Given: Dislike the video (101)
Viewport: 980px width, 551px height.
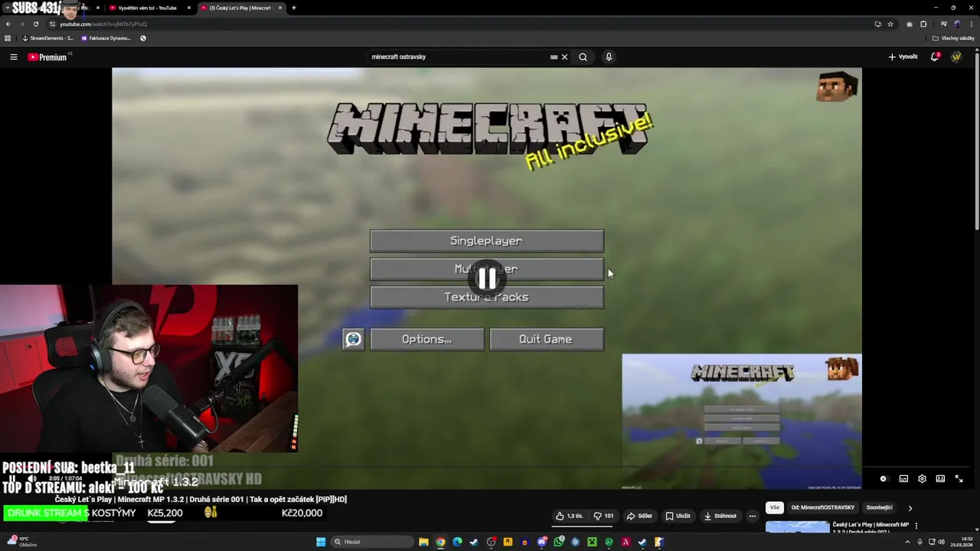Looking at the screenshot, I should coord(603,516).
